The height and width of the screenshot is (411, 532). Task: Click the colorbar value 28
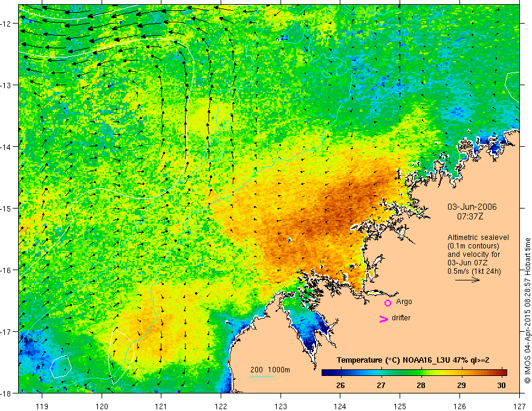(421, 386)
